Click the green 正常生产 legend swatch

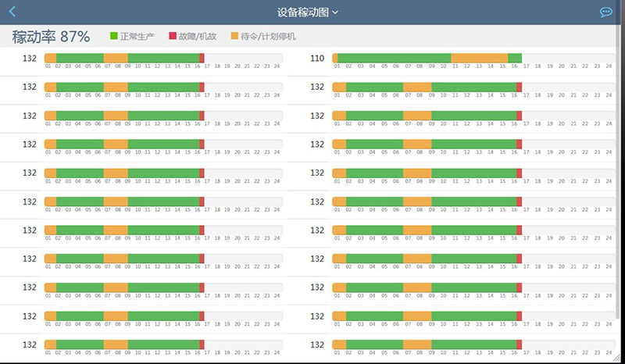tap(114, 36)
